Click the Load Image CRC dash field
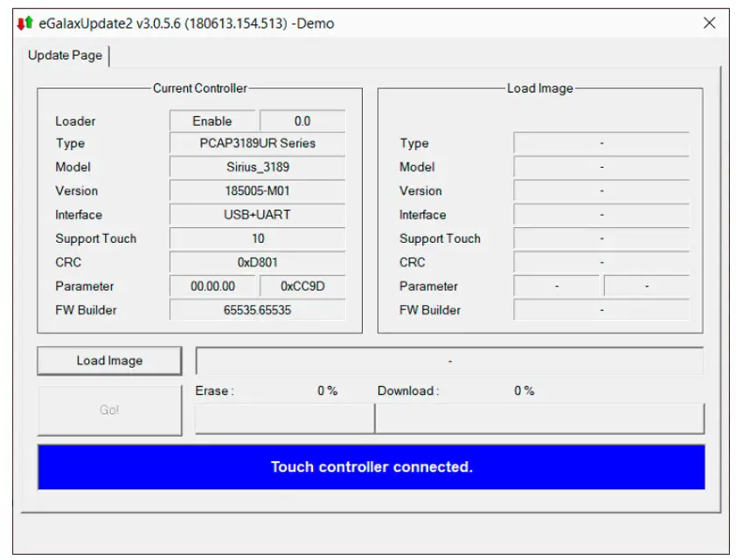Viewport: 736px width, 560px height. [601, 262]
